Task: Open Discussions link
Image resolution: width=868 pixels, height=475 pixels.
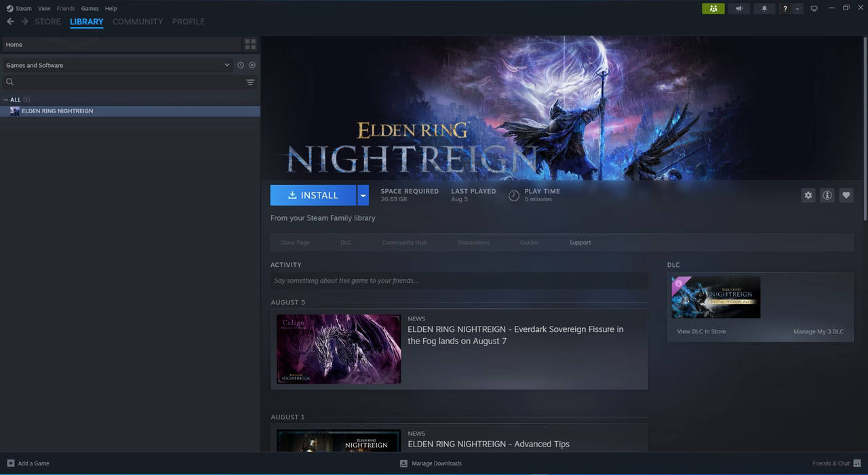Action: [x=473, y=243]
